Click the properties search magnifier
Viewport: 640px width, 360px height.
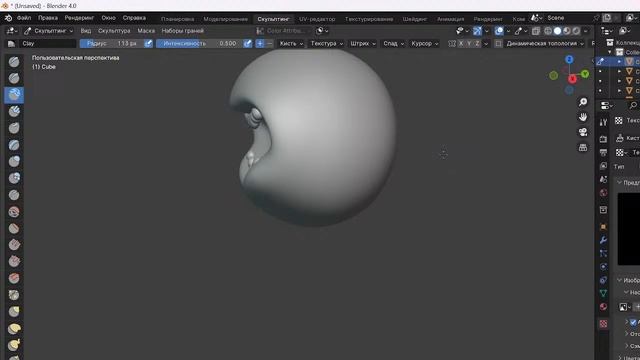[633, 106]
